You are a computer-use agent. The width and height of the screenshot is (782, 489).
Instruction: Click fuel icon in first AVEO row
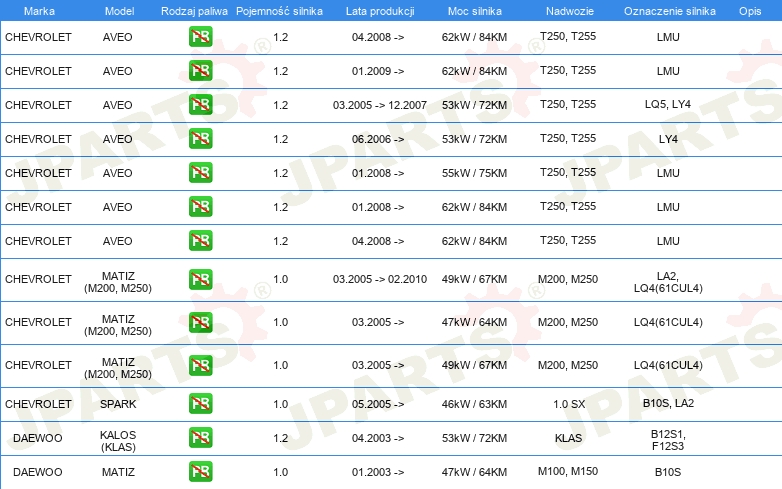pyautogui.click(x=200, y=37)
